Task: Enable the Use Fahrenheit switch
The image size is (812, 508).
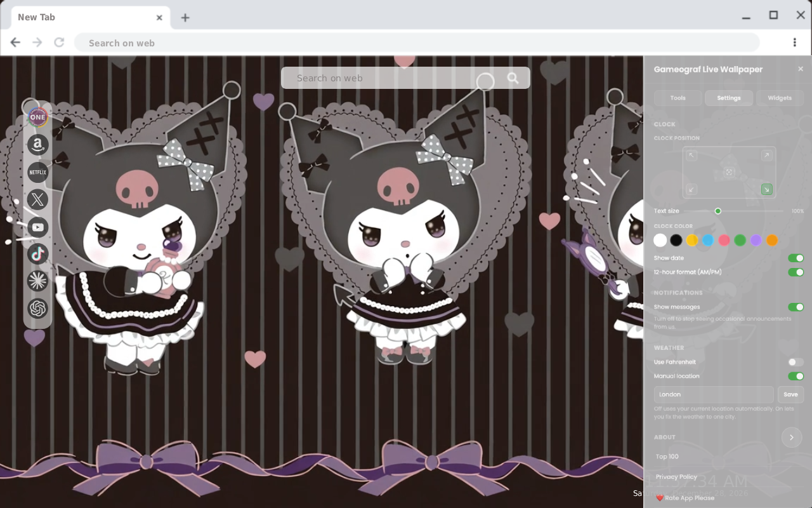Action: coord(796,362)
